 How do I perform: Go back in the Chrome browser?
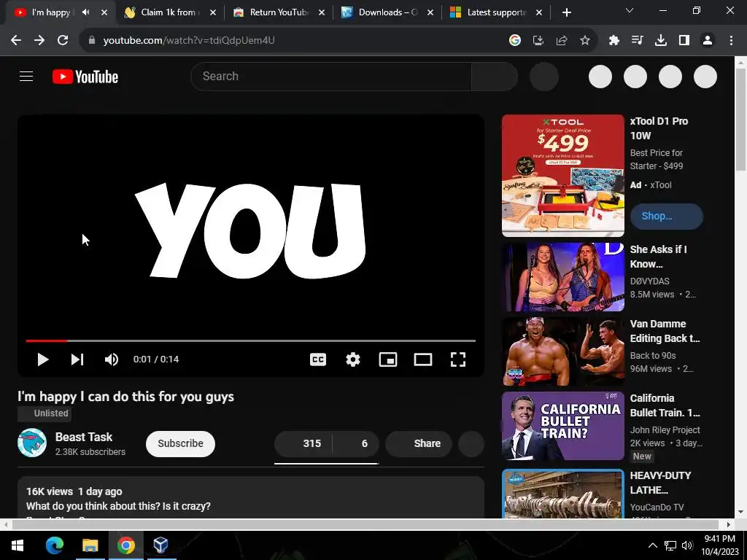pyautogui.click(x=16, y=41)
